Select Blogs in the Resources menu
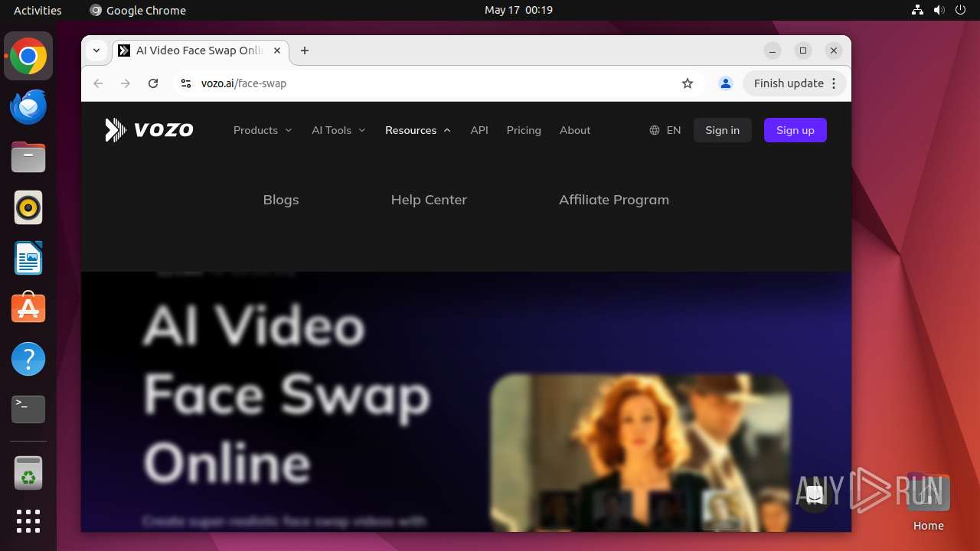980x551 pixels. click(x=281, y=200)
